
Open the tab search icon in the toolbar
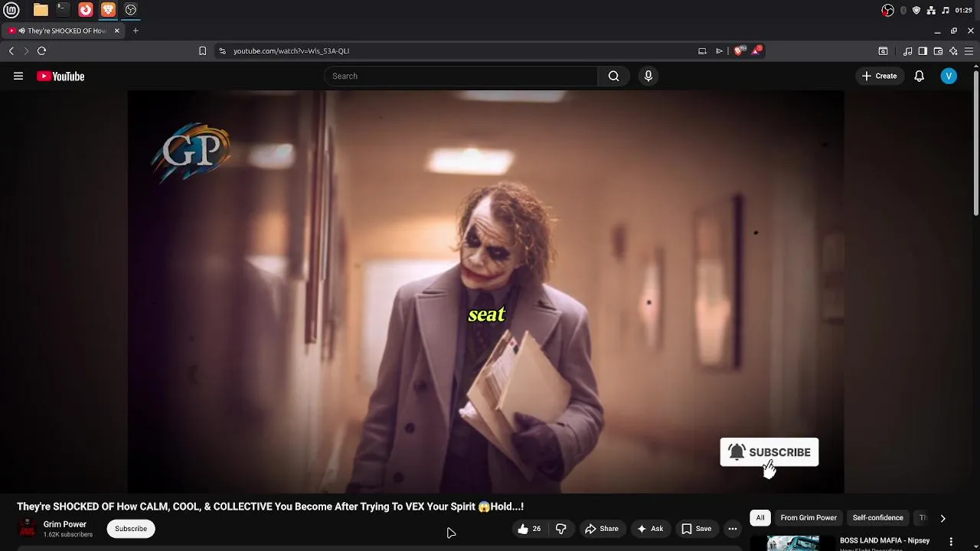883,51
